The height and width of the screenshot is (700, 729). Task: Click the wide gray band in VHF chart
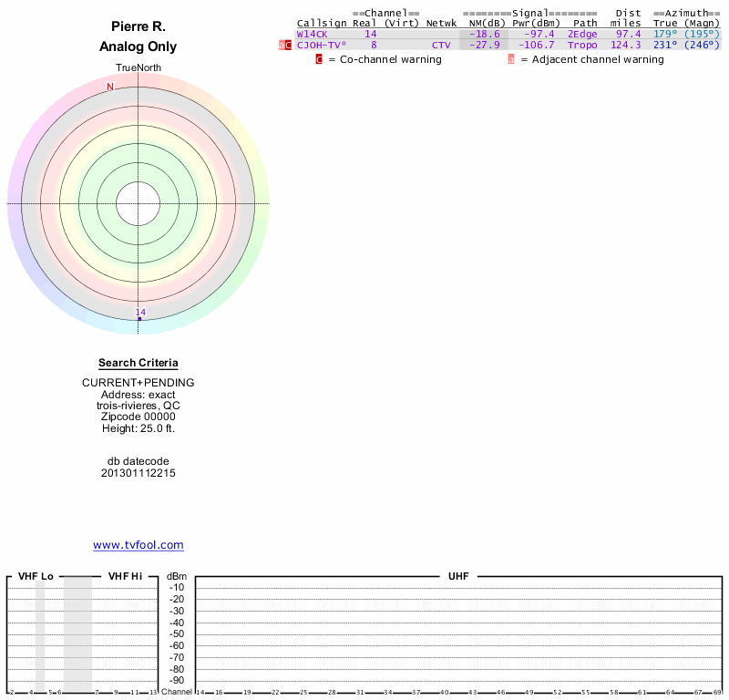pos(77,633)
